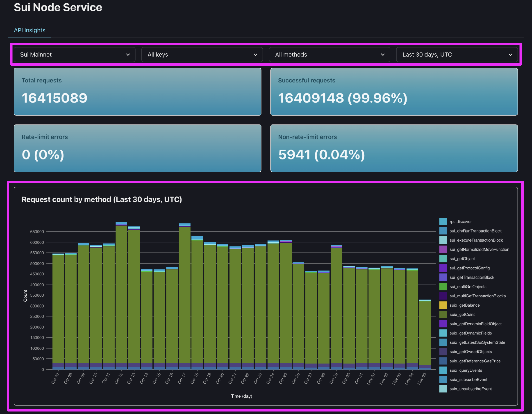Click the Time (day) axis title
This screenshot has width=532, height=414.
(241, 396)
